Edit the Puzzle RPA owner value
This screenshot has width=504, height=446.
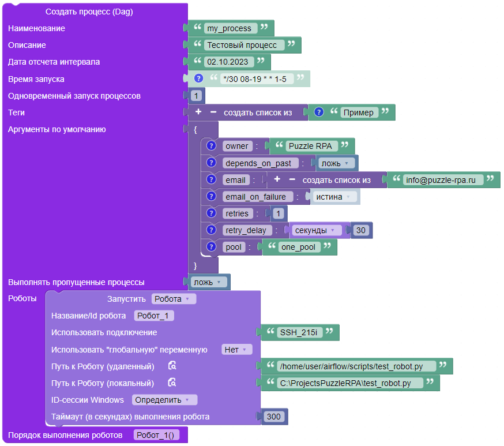(311, 146)
